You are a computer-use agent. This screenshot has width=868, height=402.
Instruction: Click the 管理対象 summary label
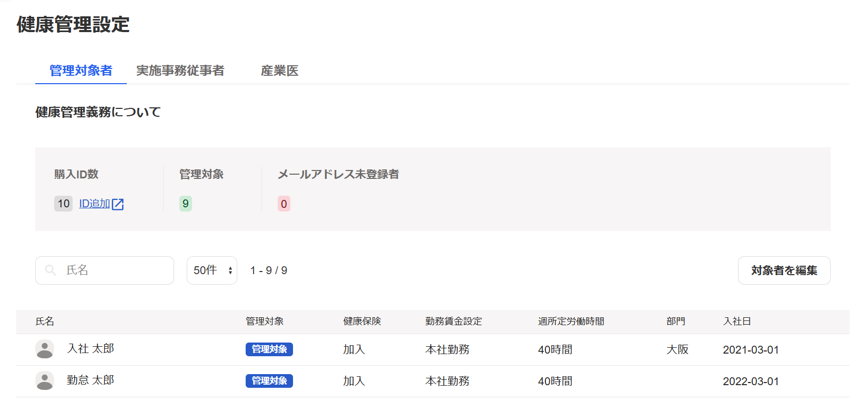(201, 174)
